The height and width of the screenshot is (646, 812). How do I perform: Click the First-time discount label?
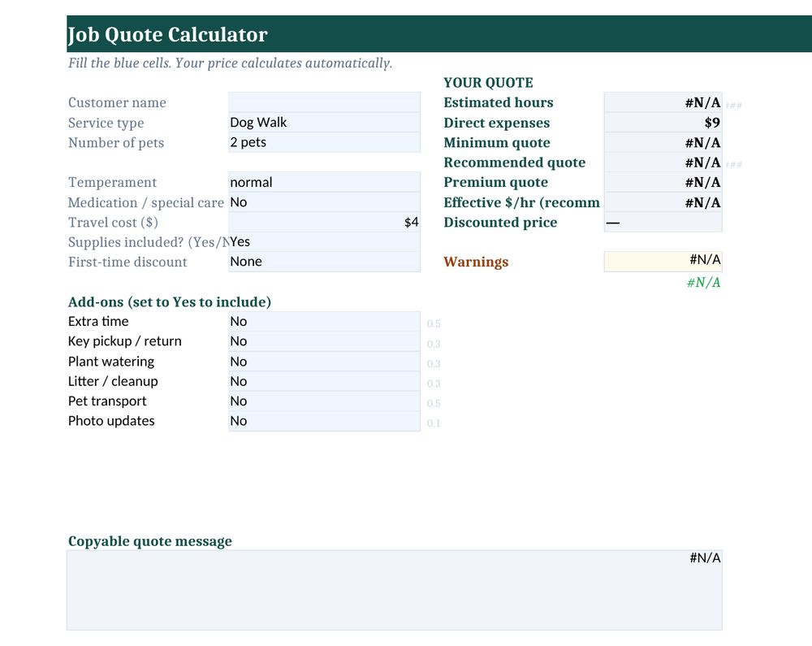tap(127, 262)
